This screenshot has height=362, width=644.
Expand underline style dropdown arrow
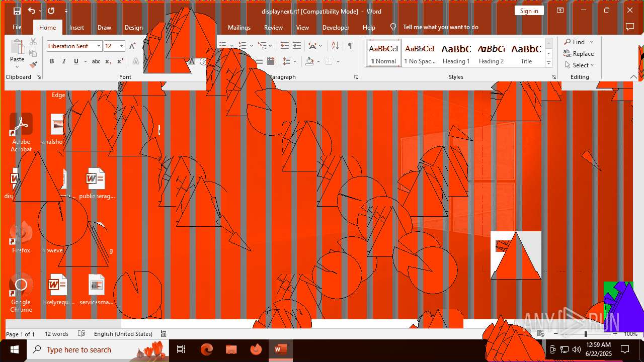[86, 61]
